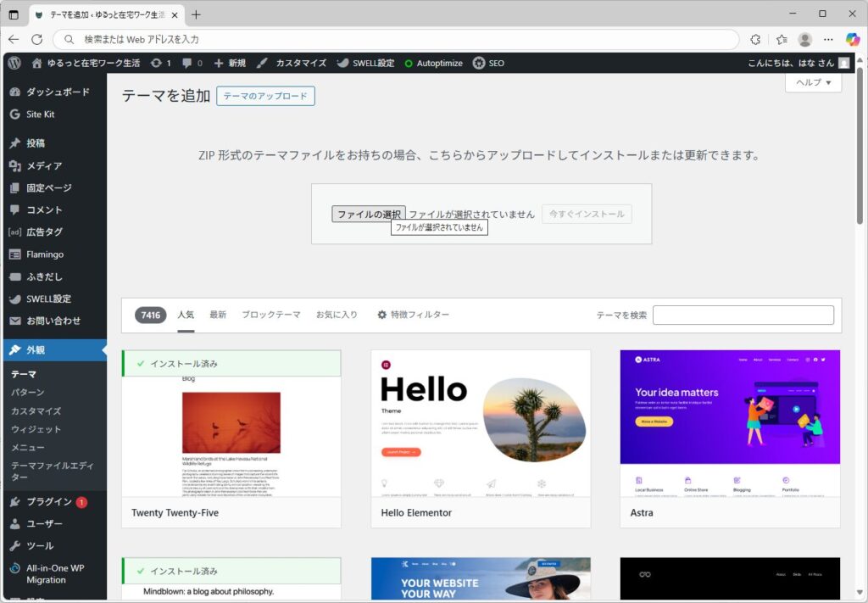Click the ファイルの選択 button

point(368,214)
